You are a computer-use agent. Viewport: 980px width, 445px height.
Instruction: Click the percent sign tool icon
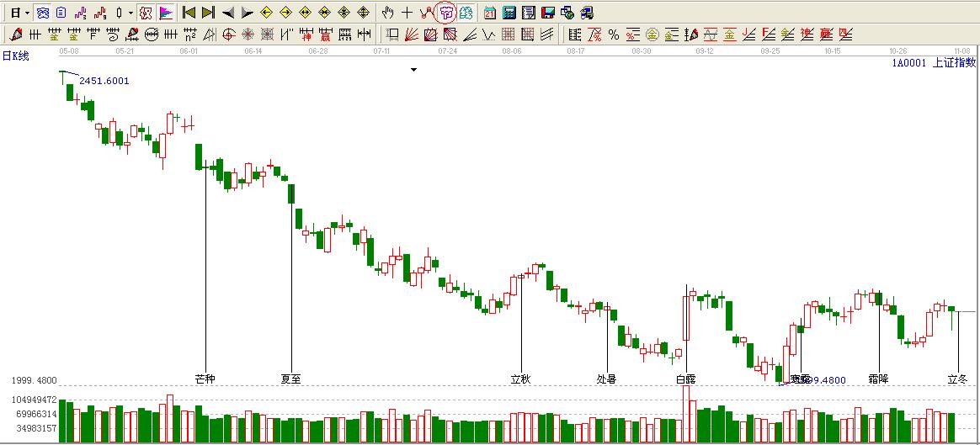pyautogui.click(x=614, y=34)
